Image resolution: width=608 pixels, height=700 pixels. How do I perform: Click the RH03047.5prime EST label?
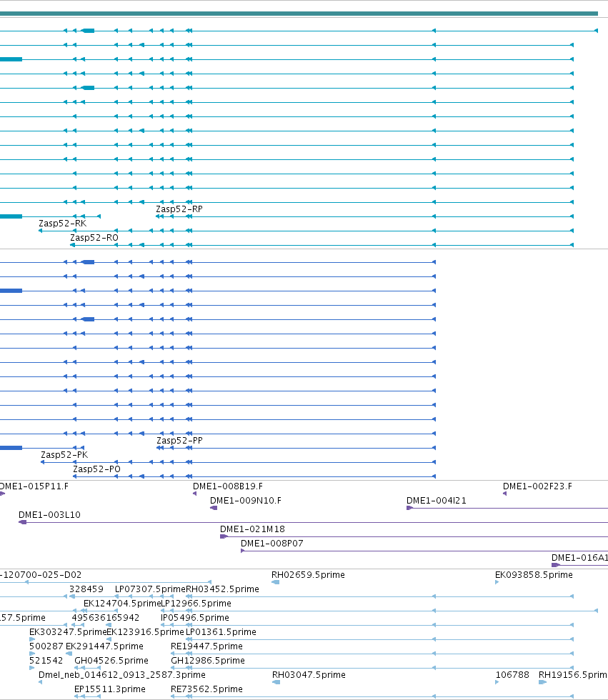click(309, 675)
